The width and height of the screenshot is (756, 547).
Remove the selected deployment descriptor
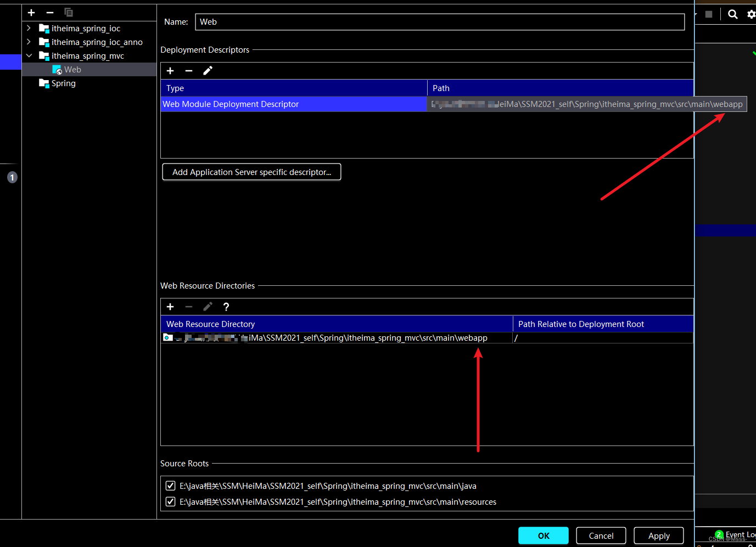click(x=189, y=70)
